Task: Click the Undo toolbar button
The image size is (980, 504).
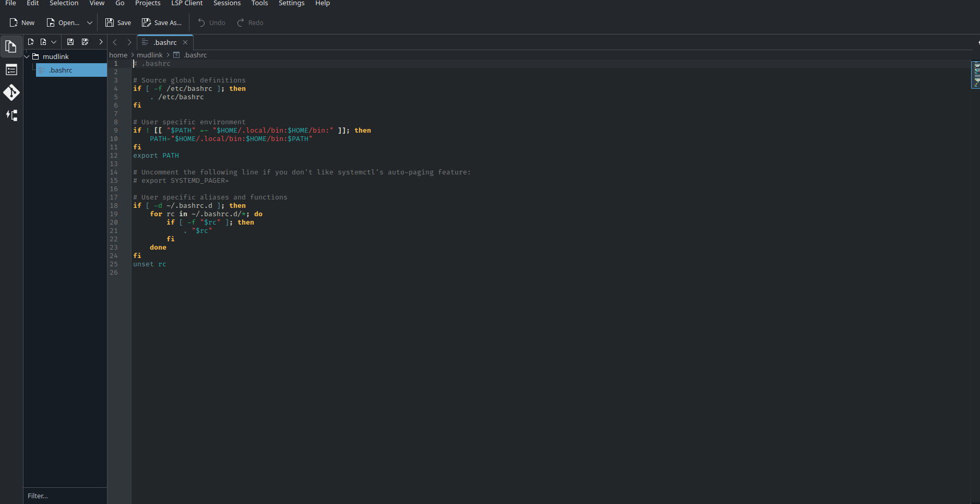Action: click(x=211, y=23)
